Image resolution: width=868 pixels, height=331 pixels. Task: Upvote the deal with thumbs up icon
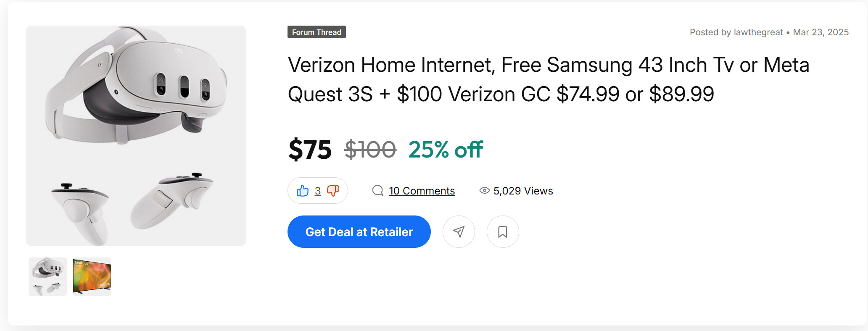click(x=303, y=191)
